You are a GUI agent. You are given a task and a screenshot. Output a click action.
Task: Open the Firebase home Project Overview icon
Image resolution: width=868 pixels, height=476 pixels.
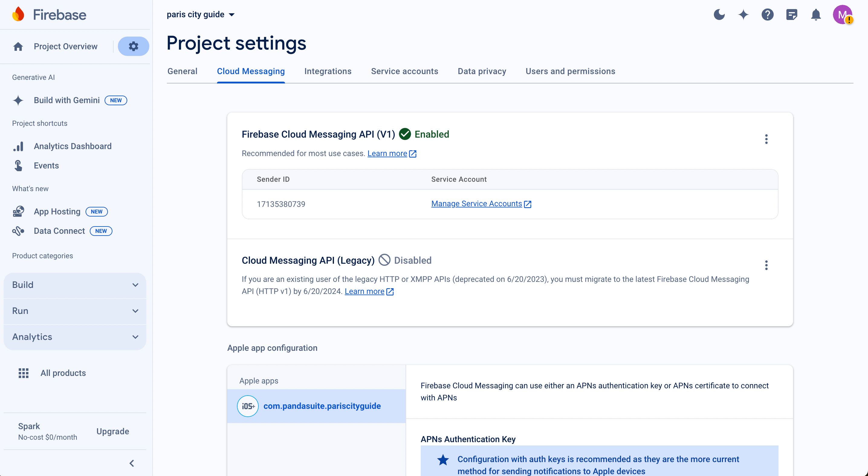click(18, 46)
